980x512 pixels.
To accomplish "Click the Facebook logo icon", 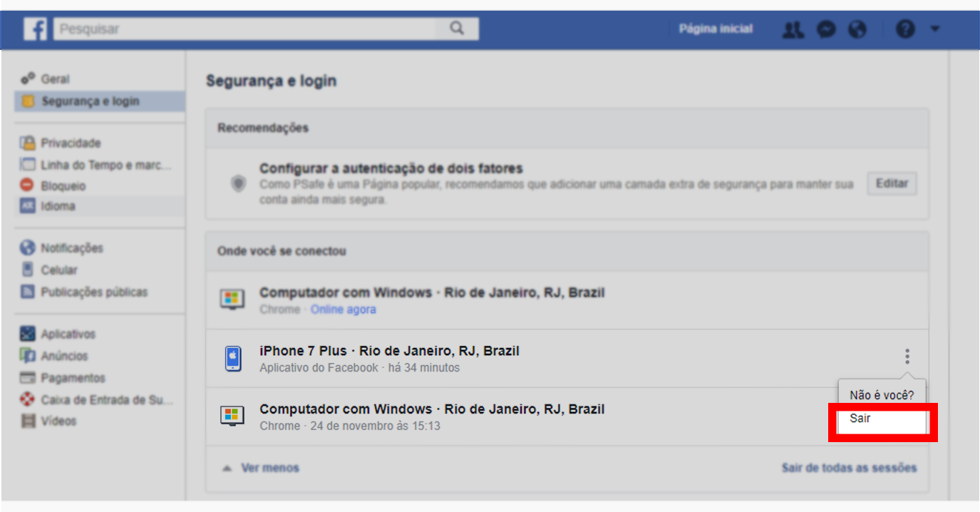I will coord(36,29).
